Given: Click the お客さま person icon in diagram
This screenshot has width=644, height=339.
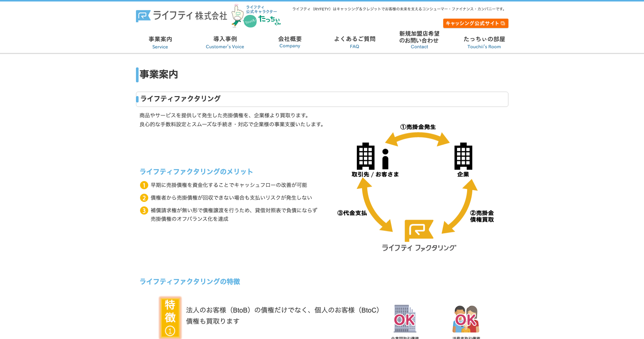Looking at the screenshot, I should (386, 159).
